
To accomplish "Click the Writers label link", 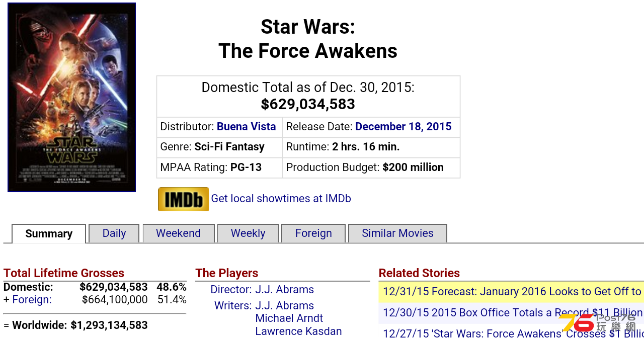I will pyautogui.click(x=233, y=306).
